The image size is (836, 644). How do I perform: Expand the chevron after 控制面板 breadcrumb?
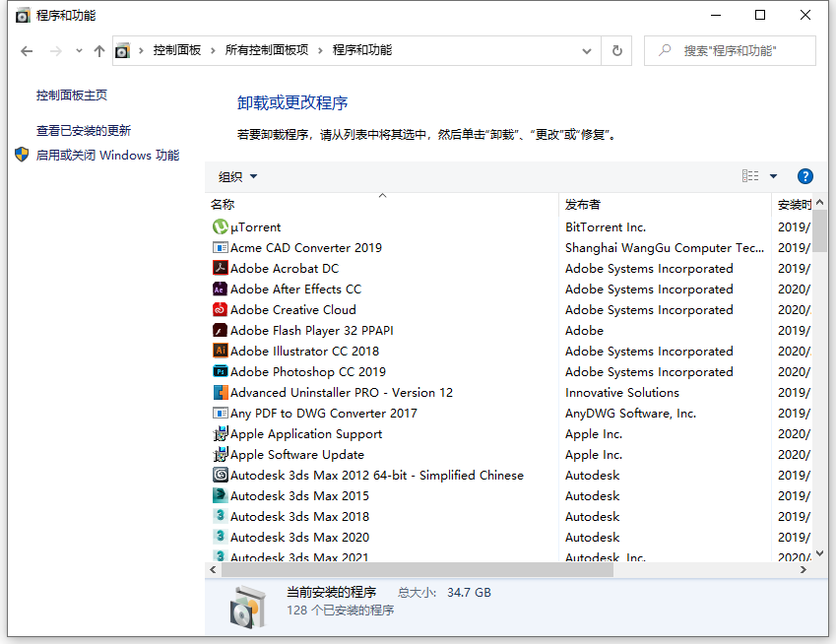[x=213, y=50]
